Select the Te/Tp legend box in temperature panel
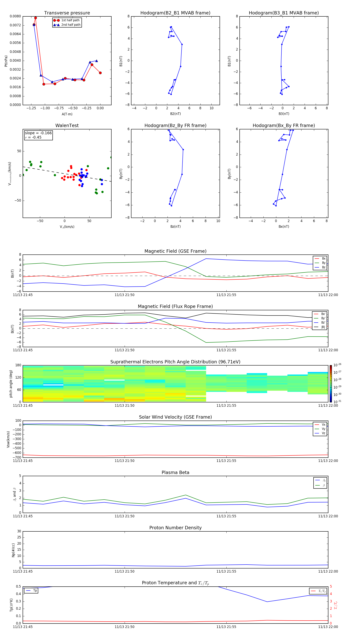Viewport: 351px width, 644px height. click(x=318, y=591)
